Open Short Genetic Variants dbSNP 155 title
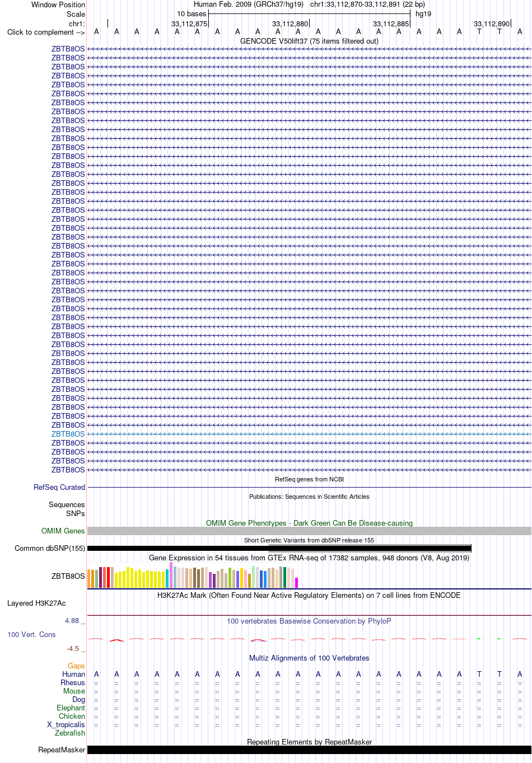 click(309, 540)
